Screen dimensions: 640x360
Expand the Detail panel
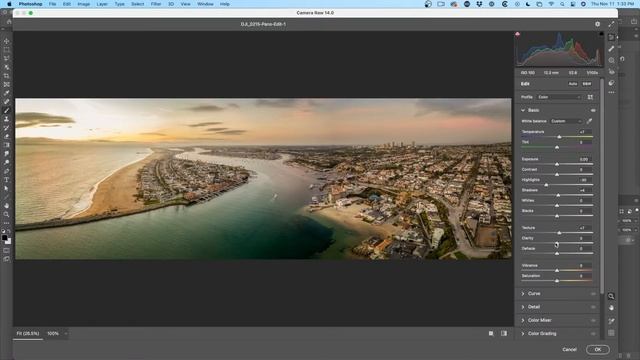pos(523,307)
